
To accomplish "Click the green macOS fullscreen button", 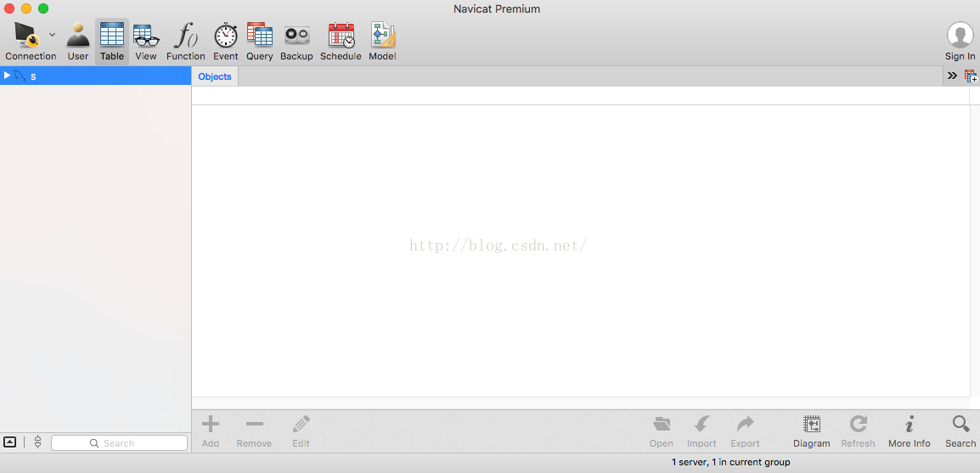I will tap(43, 8).
